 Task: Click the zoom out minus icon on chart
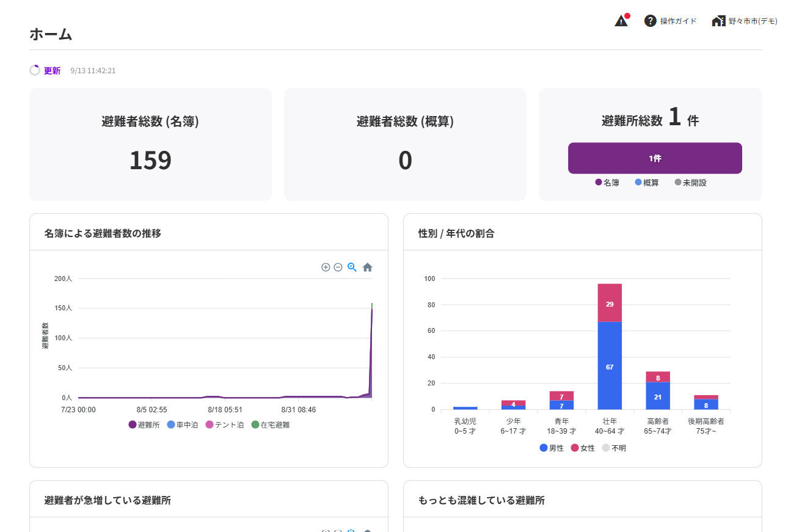click(x=338, y=267)
